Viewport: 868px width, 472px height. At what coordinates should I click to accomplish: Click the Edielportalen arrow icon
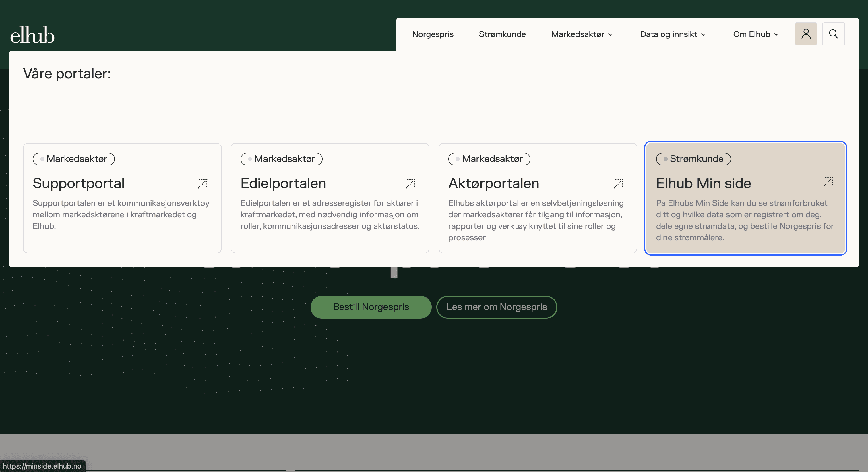pyautogui.click(x=410, y=183)
